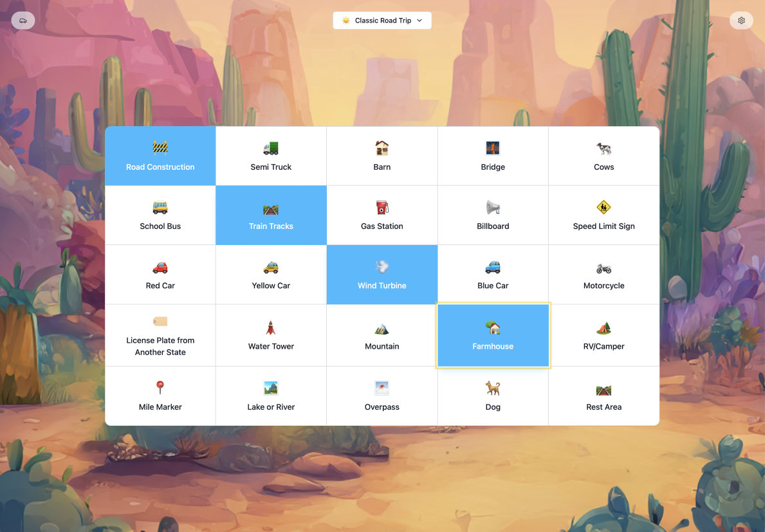Viewport: 765px width, 532px height.
Task: Mark the Speed Limit Sign tile
Action: 604,216
